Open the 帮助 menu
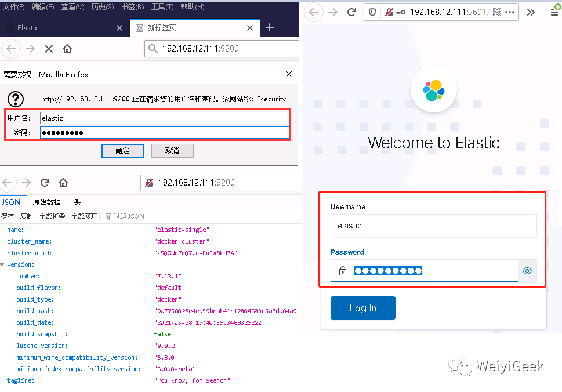562x392 pixels. 193,7
